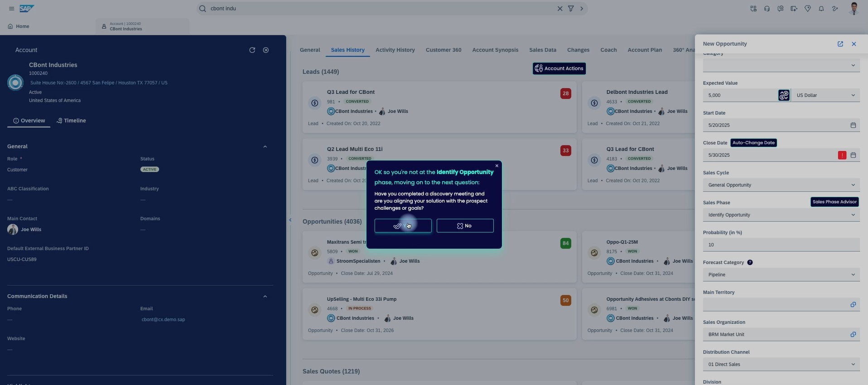Click the Auto-Change Date button
The height and width of the screenshot is (385, 868).
tap(753, 143)
